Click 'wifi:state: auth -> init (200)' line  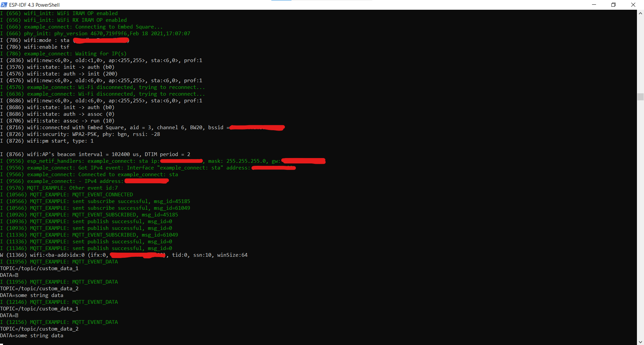(59, 74)
